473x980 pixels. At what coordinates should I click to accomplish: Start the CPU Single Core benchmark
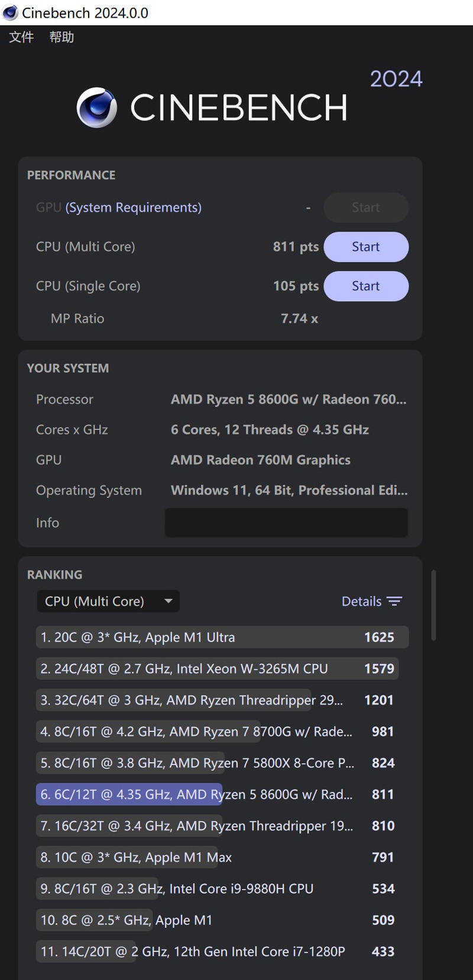click(365, 286)
